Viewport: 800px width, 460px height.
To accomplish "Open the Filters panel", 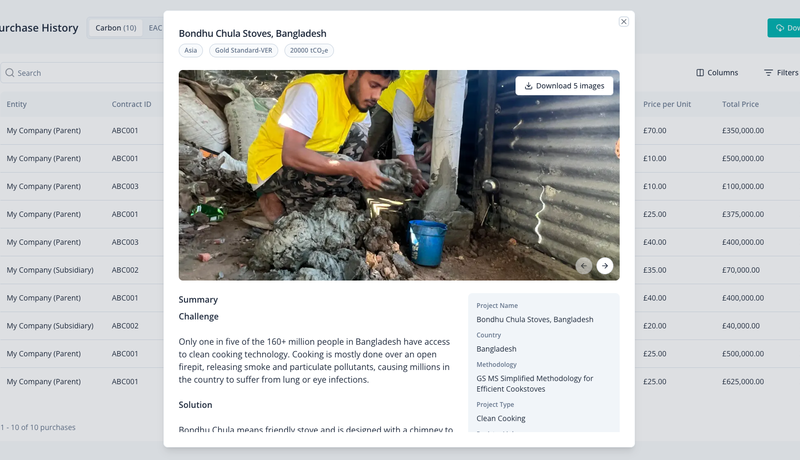I will 781,73.
